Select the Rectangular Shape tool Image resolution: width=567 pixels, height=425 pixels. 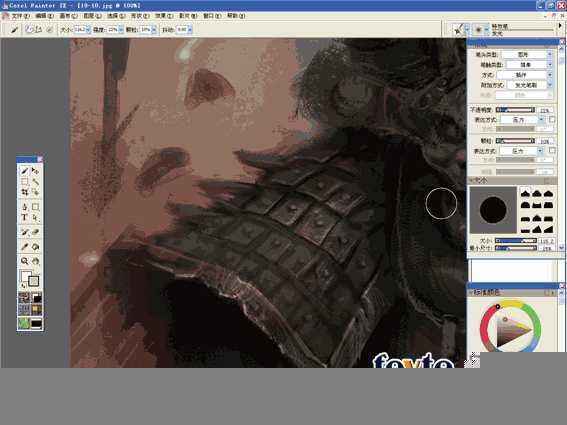(x=35, y=207)
